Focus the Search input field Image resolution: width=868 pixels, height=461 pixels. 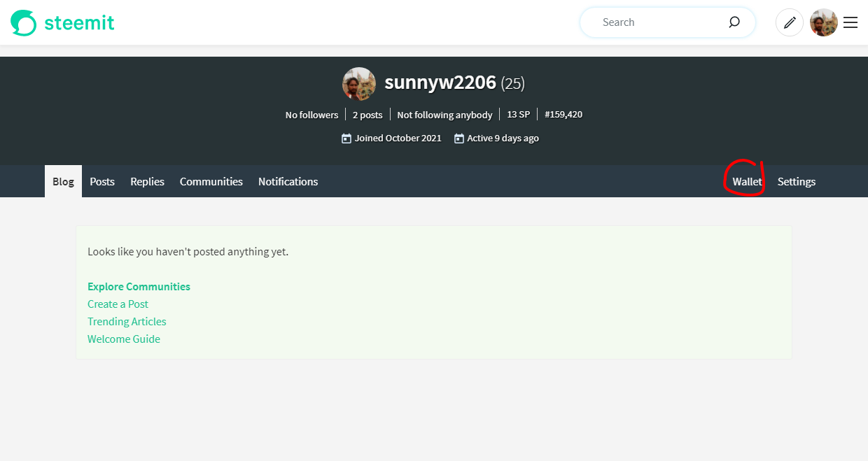(x=667, y=22)
